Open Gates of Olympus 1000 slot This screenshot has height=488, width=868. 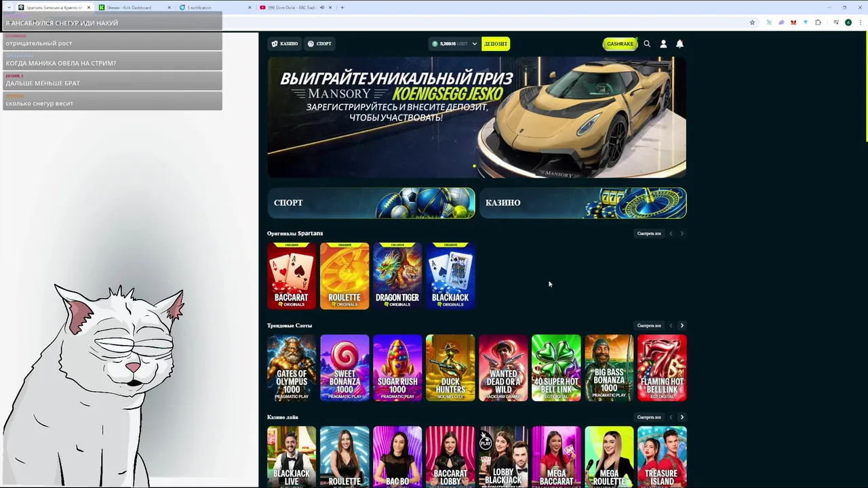point(292,368)
